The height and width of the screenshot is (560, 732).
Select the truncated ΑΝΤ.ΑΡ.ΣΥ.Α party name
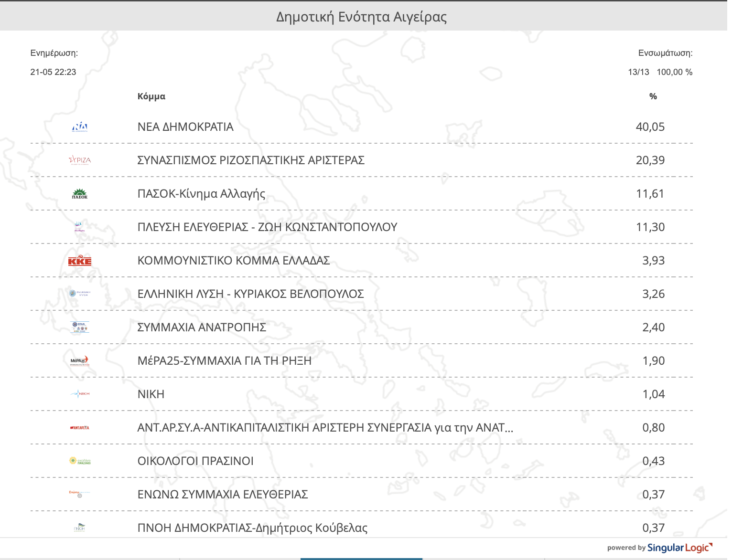(x=325, y=428)
